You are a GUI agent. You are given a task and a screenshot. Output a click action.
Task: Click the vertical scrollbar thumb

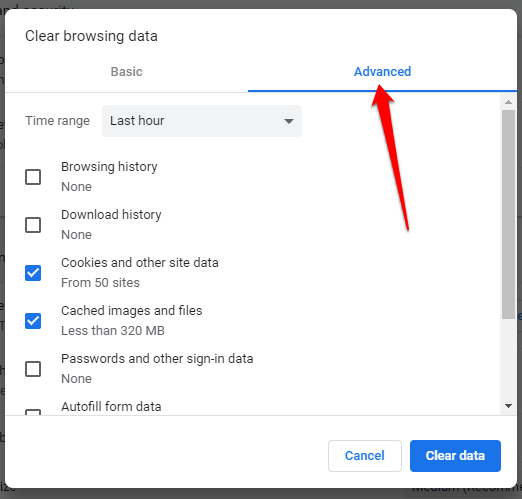tap(508, 214)
